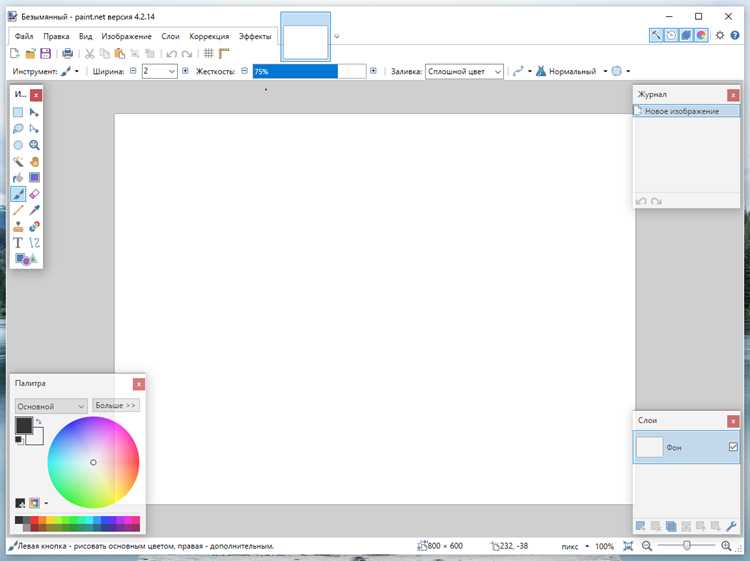Click the Больше >> button in Палитра
Image resolution: width=750 pixels, height=561 pixels.
116,406
